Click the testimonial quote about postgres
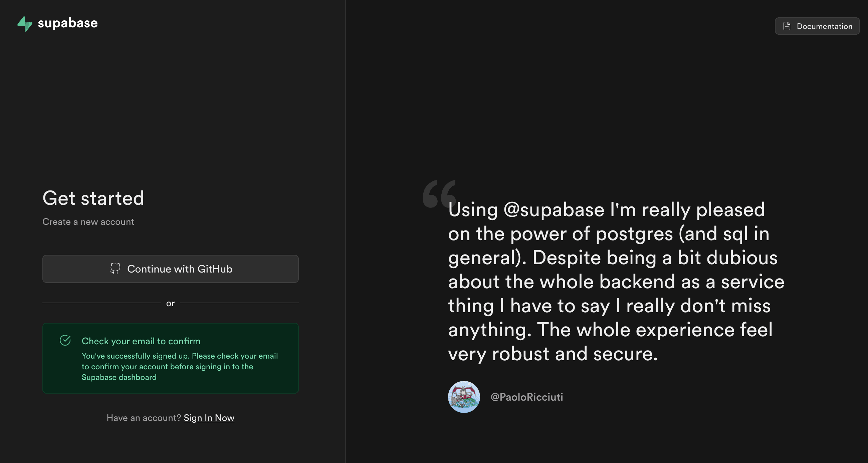 click(616, 282)
